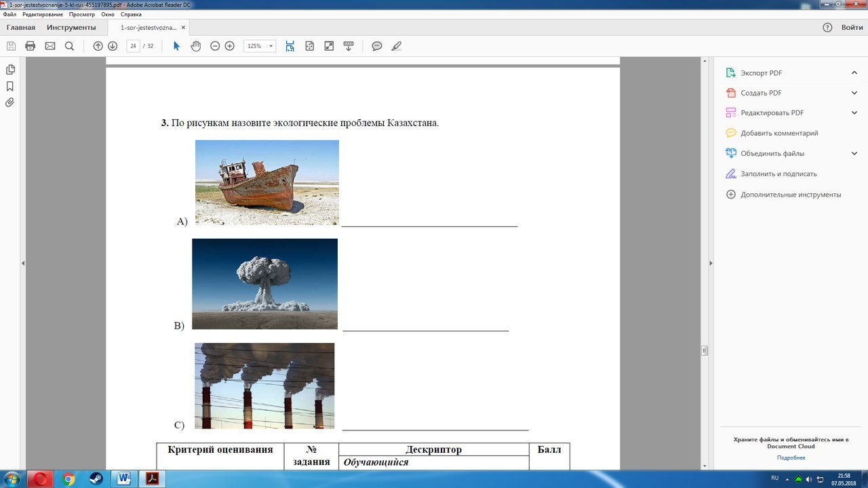This screenshot has width=868, height=488.
Task: Open the attachments paperclip panel
Action: (x=10, y=103)
